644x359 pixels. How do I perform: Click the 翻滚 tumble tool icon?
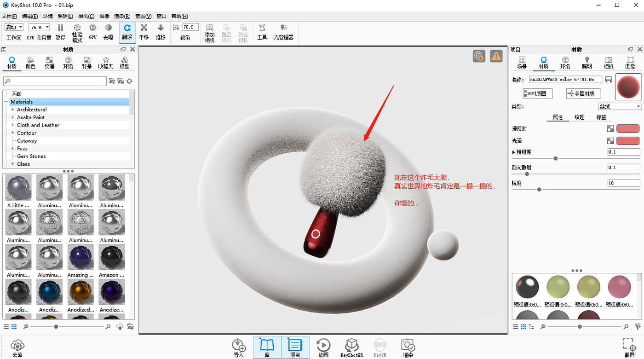coord(127,29)
